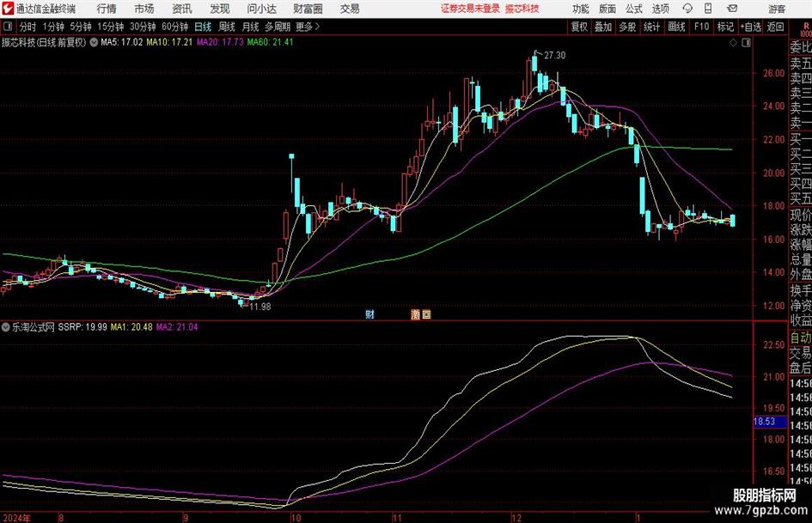Switch to the 分时 chart tab

tap(28, 27)
